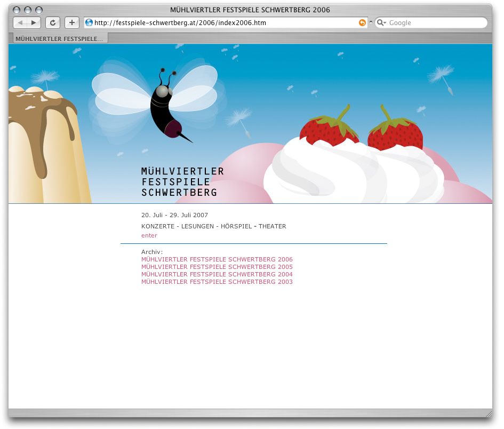
Task: Click the small arrow beside the address bar
Action: 371,22
